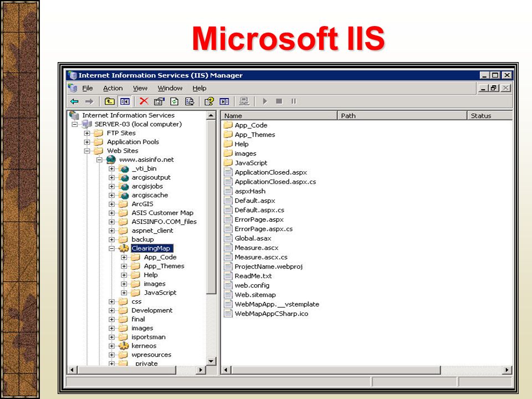Select Default.aspx in the file list

pyautogui.click(x=255, y=201)
